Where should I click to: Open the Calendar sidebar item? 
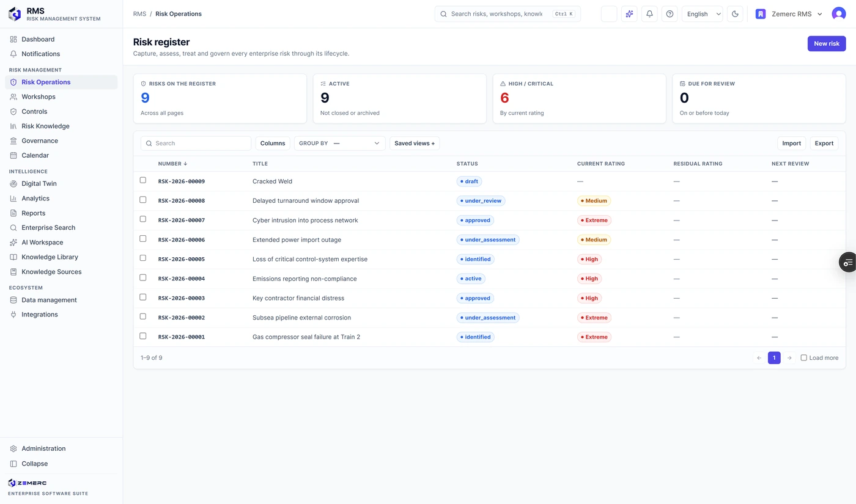(61, 155)
